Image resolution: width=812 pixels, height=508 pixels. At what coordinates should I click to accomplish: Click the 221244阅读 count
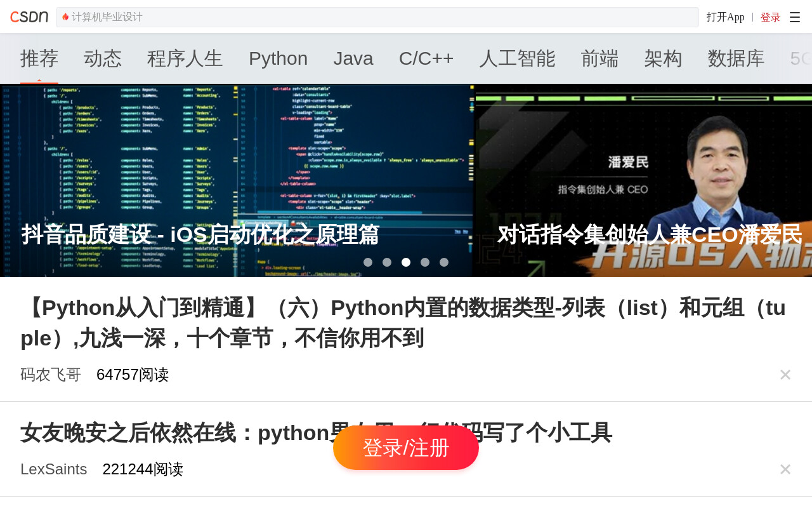143,469
